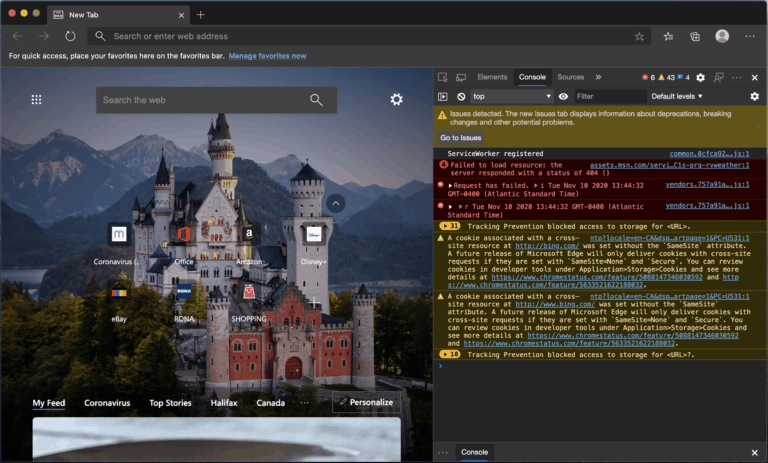Open the JavaScript context top dropdown
The image size is (768, 463).
512,97
